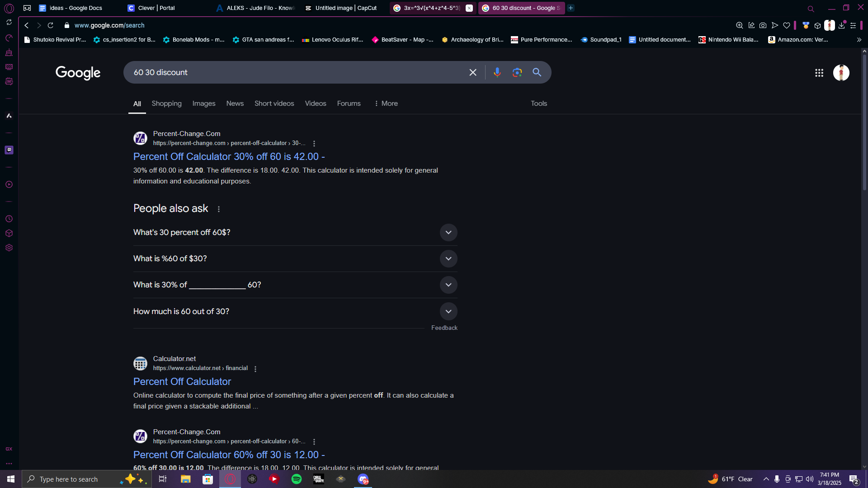The image size is (868, 488).
Task: Open three-dot menu for Calculator.net result
Action: point(255,369)
